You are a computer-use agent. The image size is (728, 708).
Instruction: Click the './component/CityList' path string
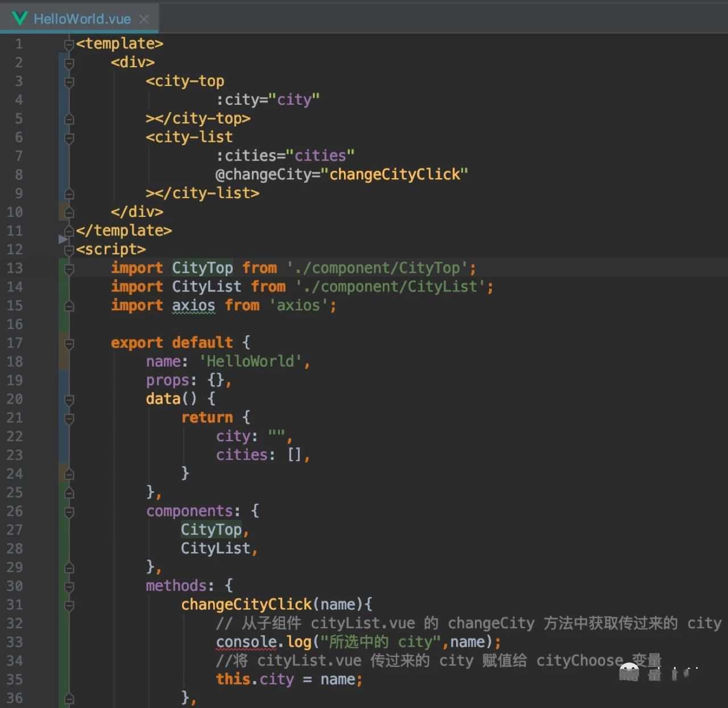point(390,287)
